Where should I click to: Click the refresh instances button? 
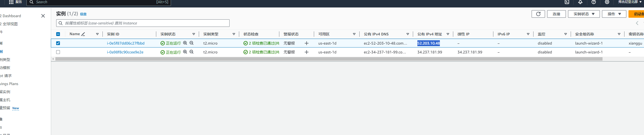(538, 14)
